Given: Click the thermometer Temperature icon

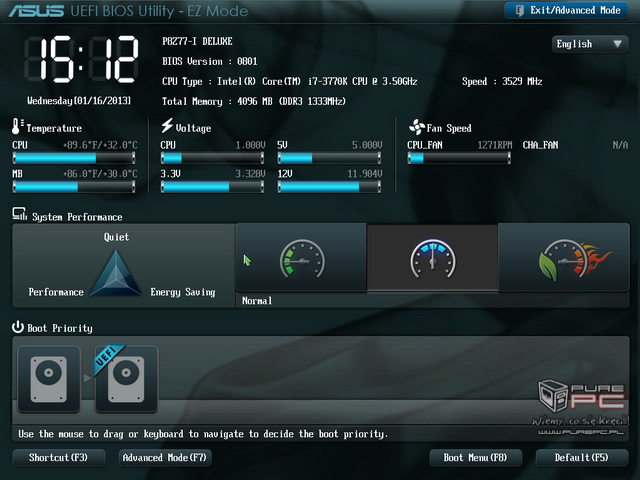Looking at the screenshot, I should pos(17,127).
